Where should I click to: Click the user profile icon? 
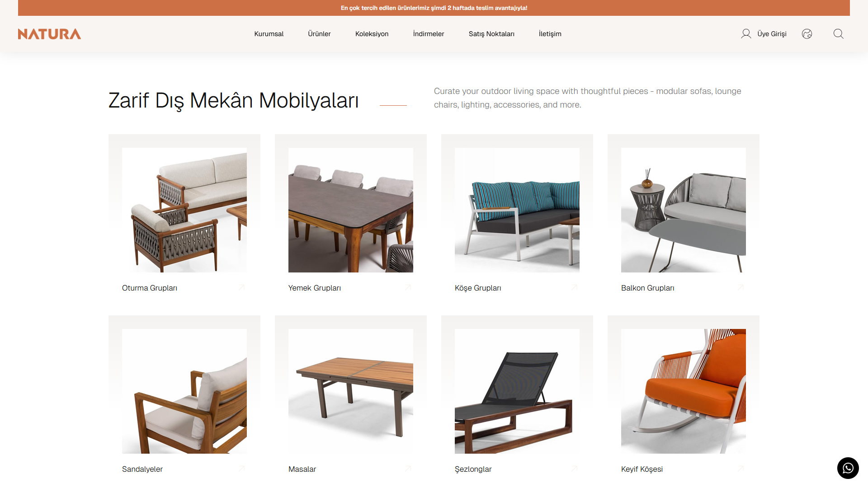click(x=746, y=34)
